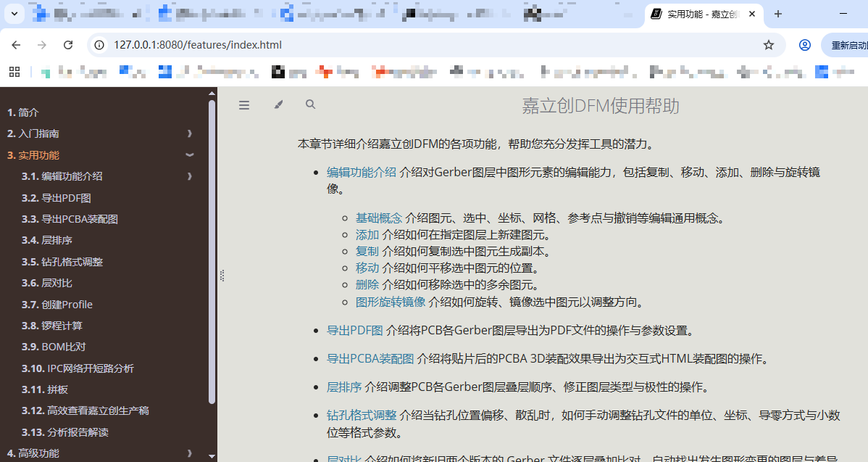
Task: Open tab search dropdown arrow
Action: (14, 14)
